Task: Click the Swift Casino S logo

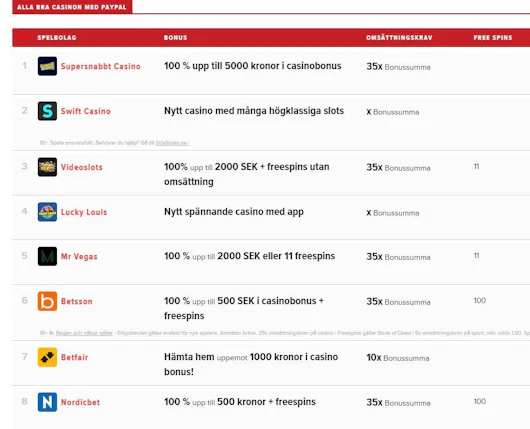Action: tap(47, 111)
